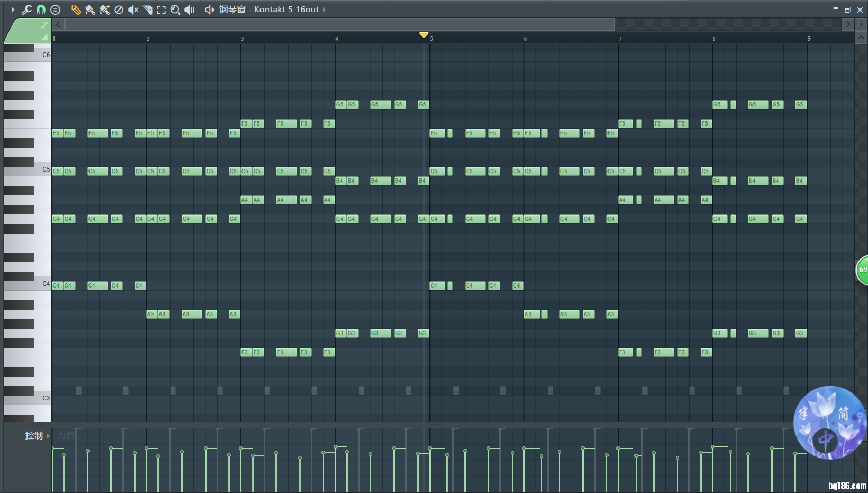The image size is (868, 493).
Task: Open the 控制 control lane selector
Action: [x=37, y=435]
